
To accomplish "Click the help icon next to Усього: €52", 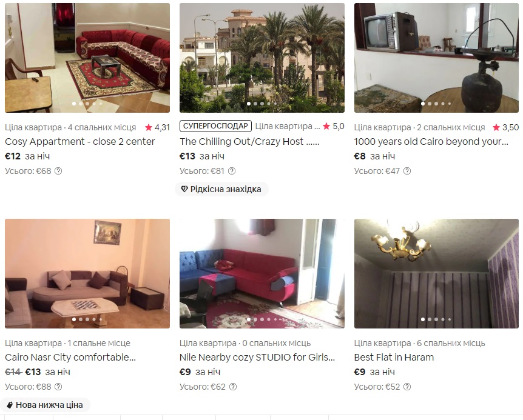I will [x=407, y=387].
